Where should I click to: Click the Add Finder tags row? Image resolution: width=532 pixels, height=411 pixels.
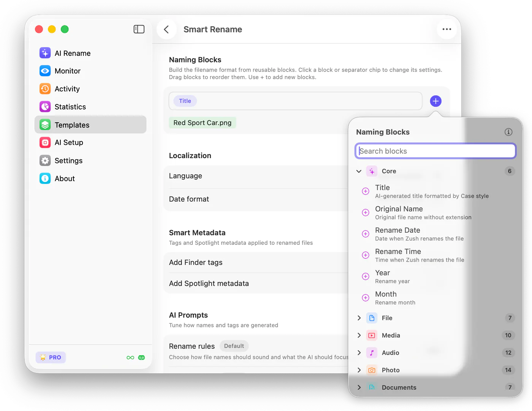(256, 262)
